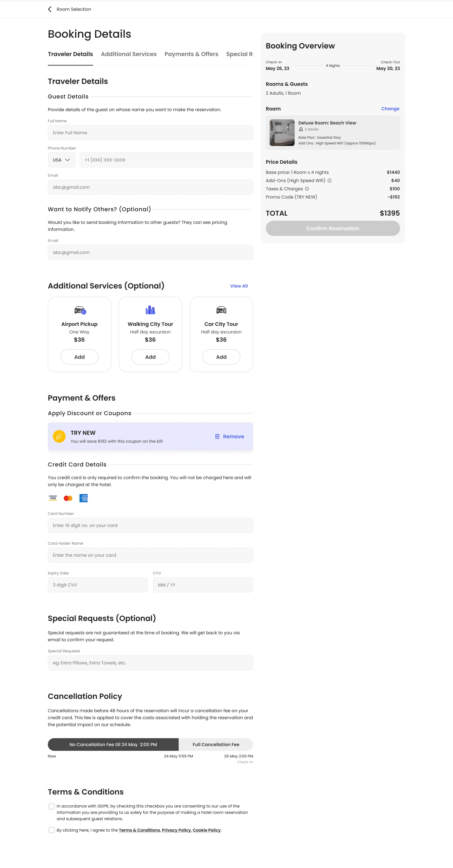
Task: Click Change next to Room
Action: 390,109
